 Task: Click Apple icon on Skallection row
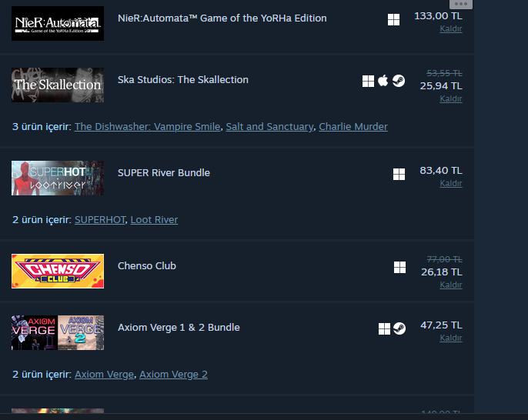[x=383, y=81]
